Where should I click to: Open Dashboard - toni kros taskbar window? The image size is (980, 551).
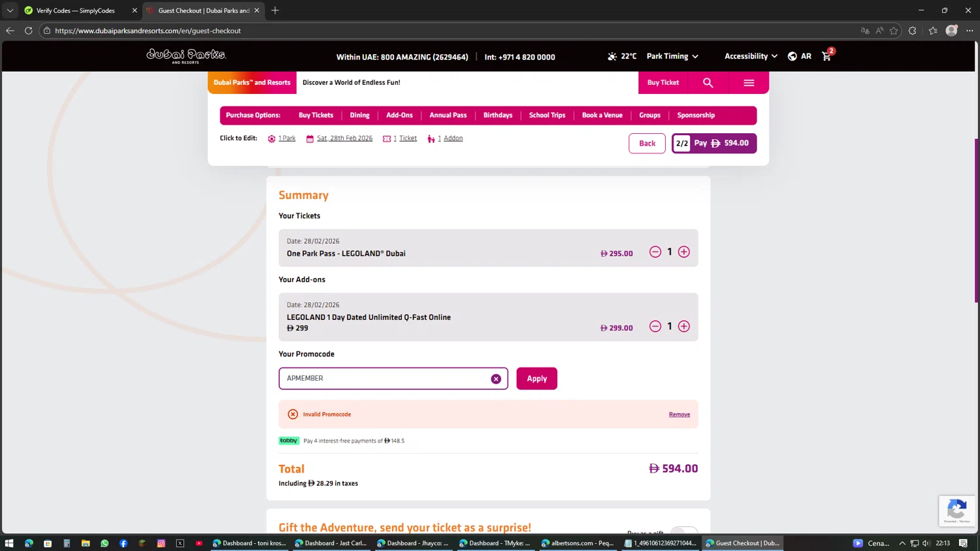click(x=250, y=543)
